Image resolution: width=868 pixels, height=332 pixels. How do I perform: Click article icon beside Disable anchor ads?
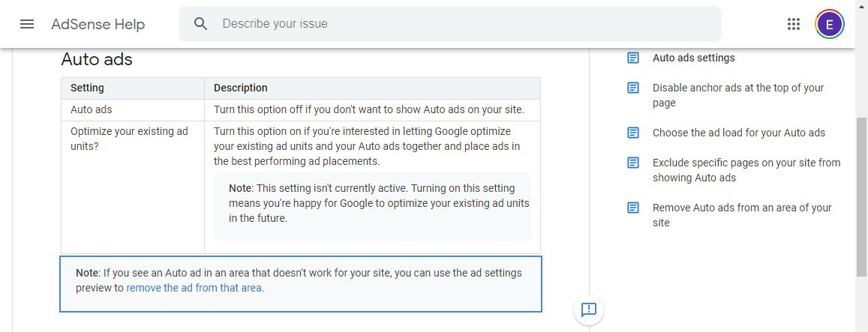pyautogui.click(x=633, y=88)
